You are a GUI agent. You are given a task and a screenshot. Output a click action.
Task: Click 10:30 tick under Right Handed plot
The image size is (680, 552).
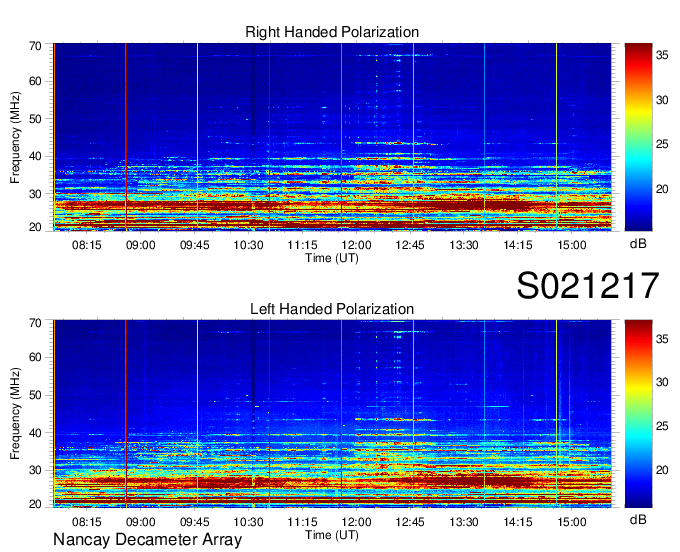[x=248, y=245]
